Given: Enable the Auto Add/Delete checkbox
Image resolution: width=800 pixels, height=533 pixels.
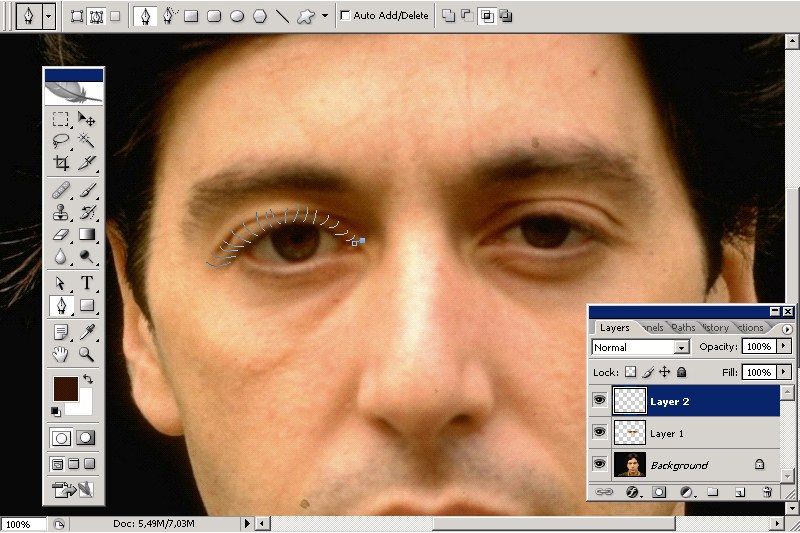Looking at the screenshot, I should click(x=346, y=16).
